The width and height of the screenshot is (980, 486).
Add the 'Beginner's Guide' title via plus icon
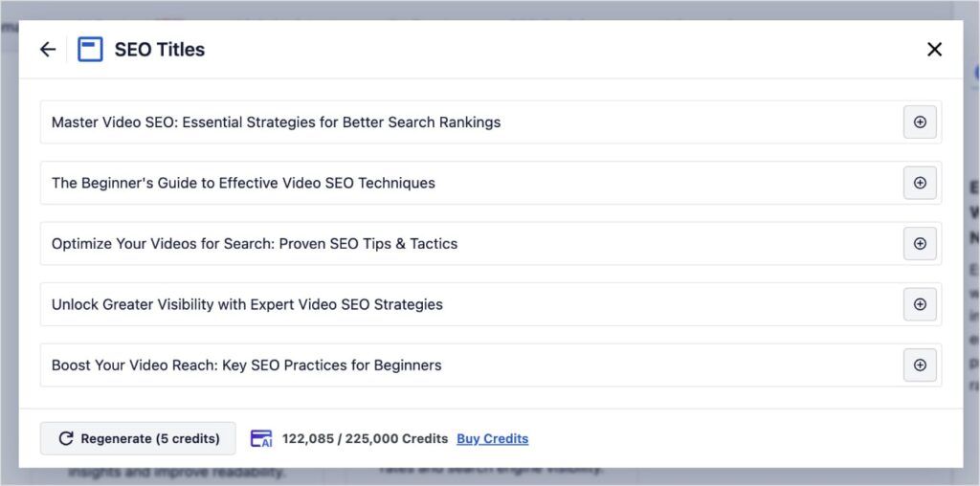coord(920,183)
